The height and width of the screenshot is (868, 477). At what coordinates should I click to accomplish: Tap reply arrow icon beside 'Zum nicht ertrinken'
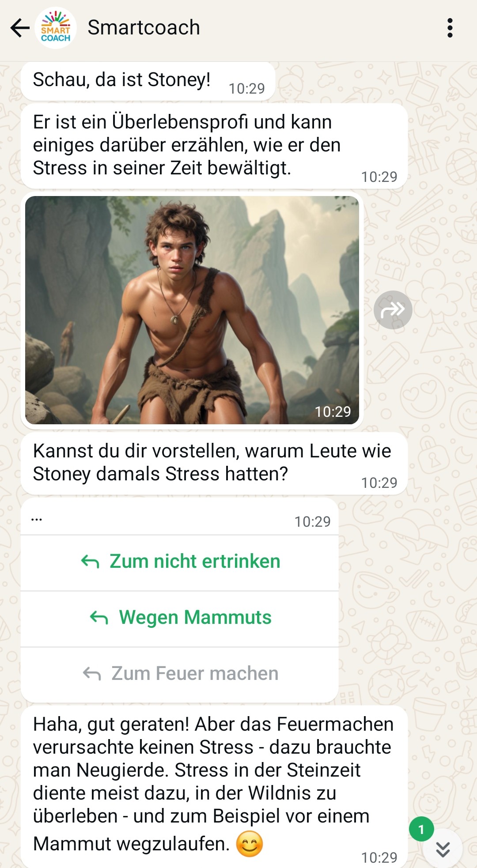click(90, 562)
